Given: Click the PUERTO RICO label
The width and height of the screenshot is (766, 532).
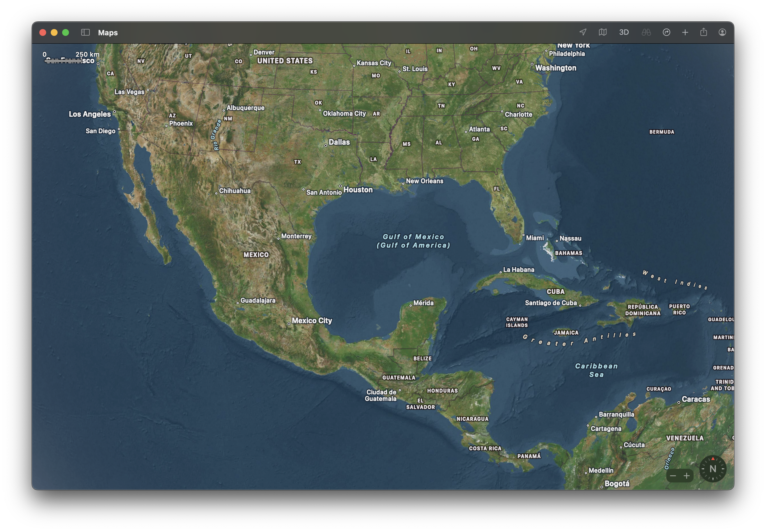Looking at the screenshot, I should pyautogui.click(x=679, y=309).
